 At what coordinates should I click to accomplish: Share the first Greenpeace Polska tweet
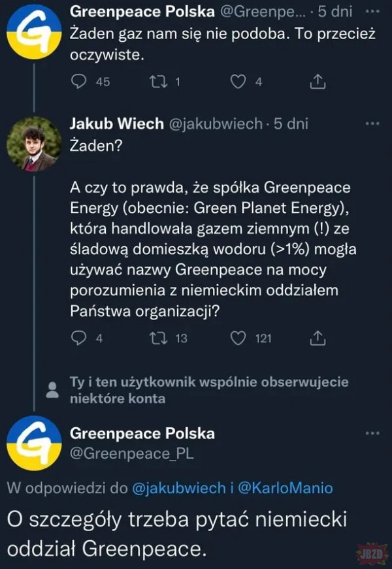click(318, 81)
